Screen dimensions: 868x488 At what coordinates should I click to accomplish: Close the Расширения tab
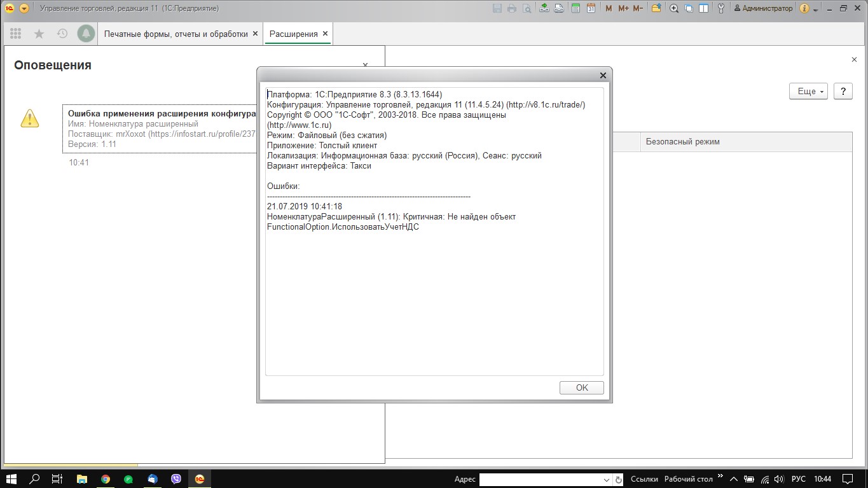(x=325, y=34)
